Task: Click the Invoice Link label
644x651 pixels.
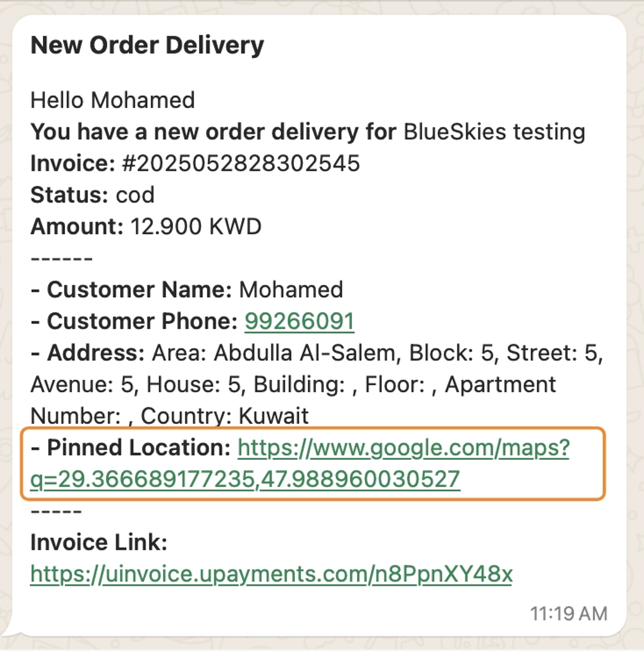Action: [x=99, y=542]
